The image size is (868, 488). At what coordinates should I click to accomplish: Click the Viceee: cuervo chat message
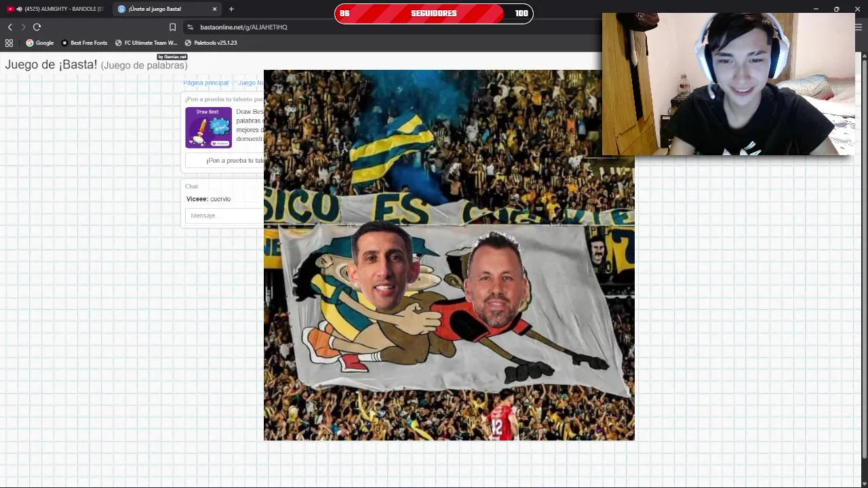[x=209, y=199]
